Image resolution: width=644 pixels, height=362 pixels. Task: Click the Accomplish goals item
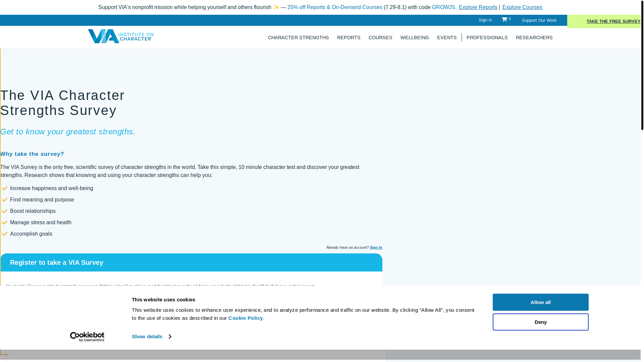tap(31, 234)
